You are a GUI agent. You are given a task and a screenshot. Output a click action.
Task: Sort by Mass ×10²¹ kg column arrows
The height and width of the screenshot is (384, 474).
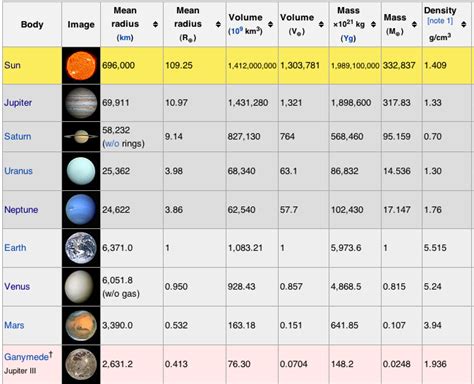373,24
